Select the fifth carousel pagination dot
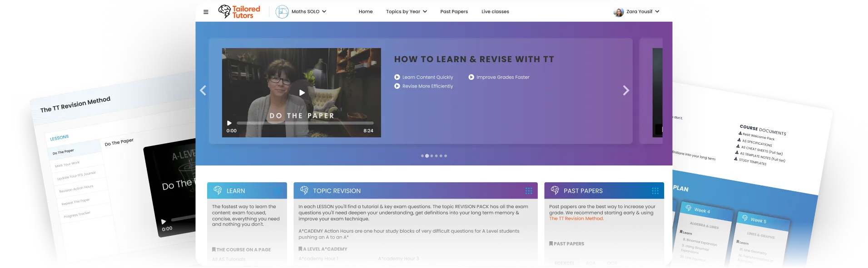Screen dimensions: 868x268 (441, 156)
